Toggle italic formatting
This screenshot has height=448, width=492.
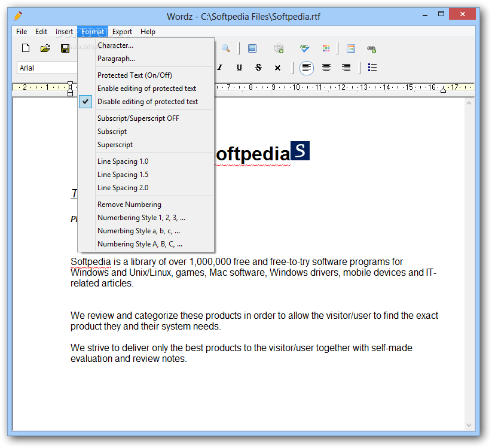point(220,68)
